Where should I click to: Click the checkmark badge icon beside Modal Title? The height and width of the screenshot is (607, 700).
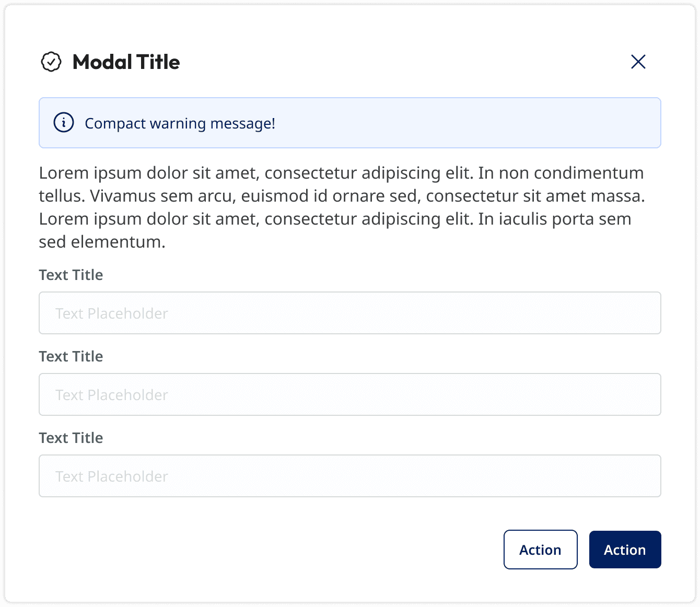[x=51, y=62]
